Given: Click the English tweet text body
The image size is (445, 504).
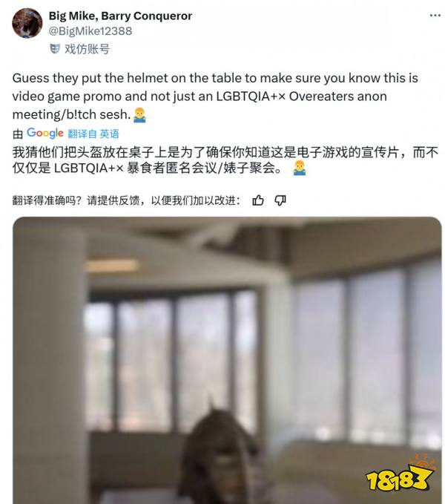Looking at the screenshot, I should pos(215,96).
